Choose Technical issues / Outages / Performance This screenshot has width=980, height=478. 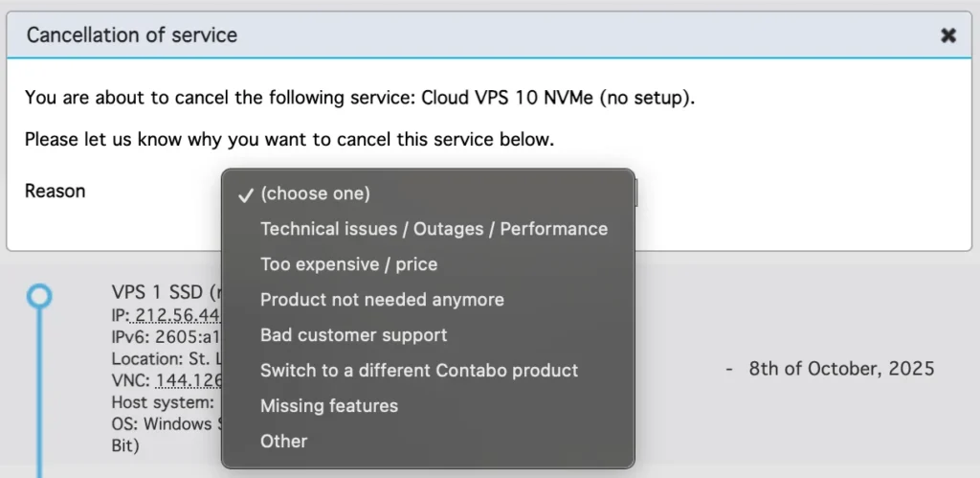coord(434,229)
